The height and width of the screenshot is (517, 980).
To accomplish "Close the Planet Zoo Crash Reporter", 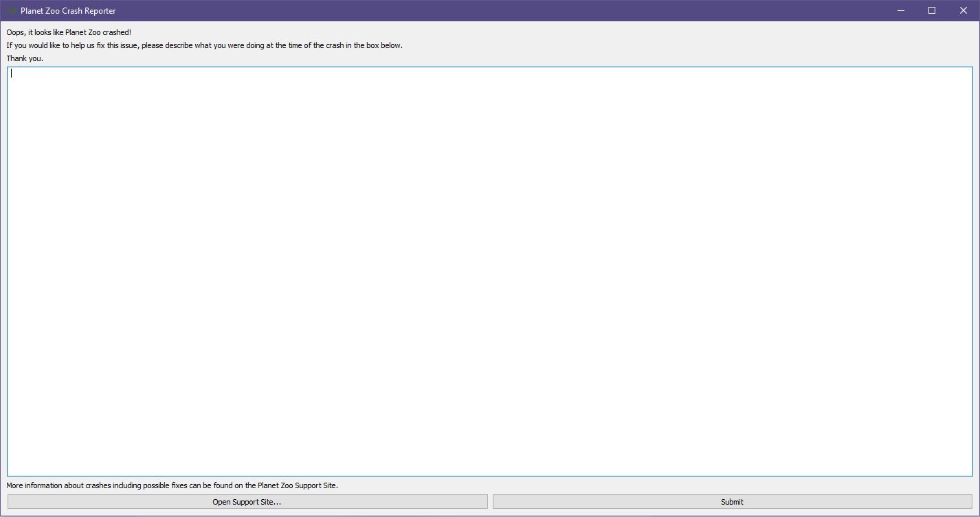I will pyautogui.click(x=964, y=10).
